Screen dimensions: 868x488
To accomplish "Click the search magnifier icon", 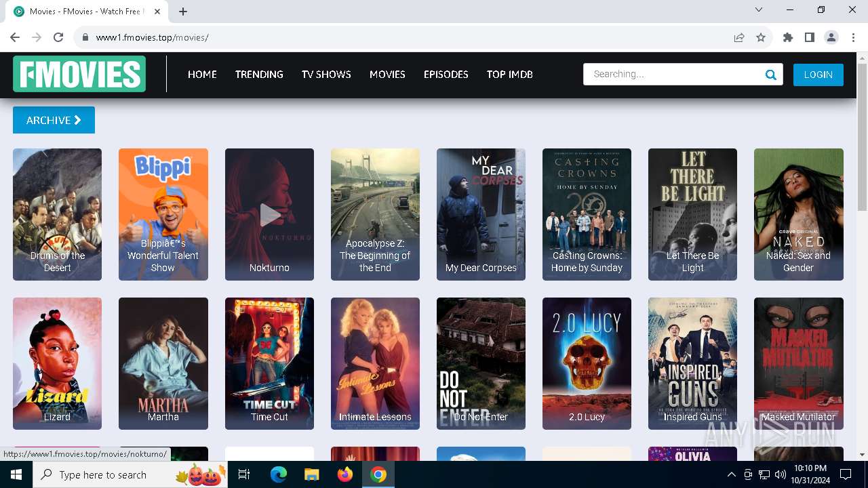I will [x=770, y=75].
